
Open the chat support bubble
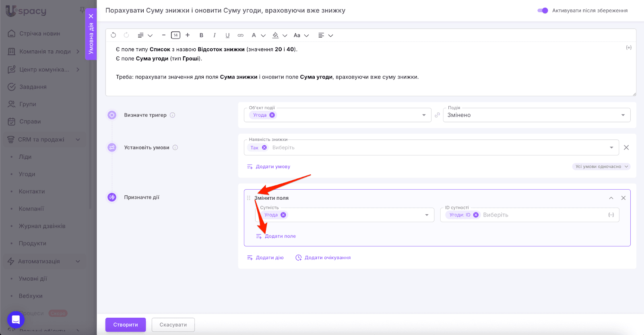click(x=16, y=320)
